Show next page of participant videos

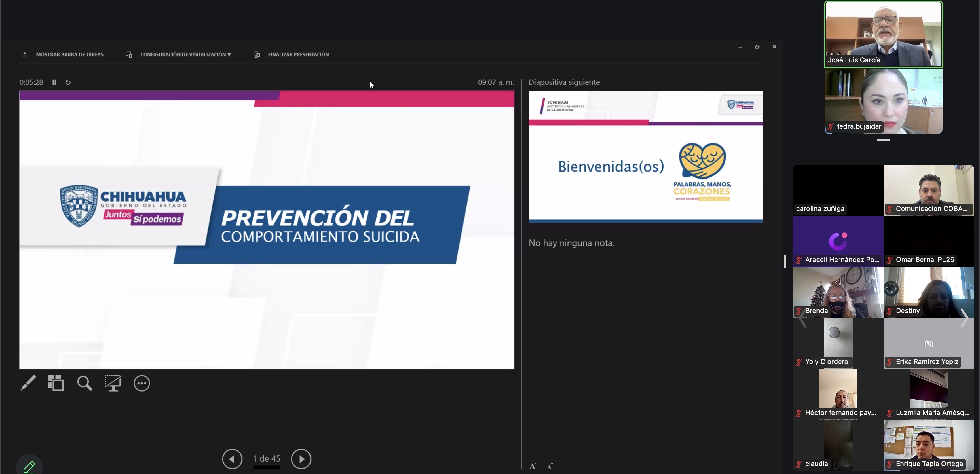pyautogui.click(x=964, y=318)
